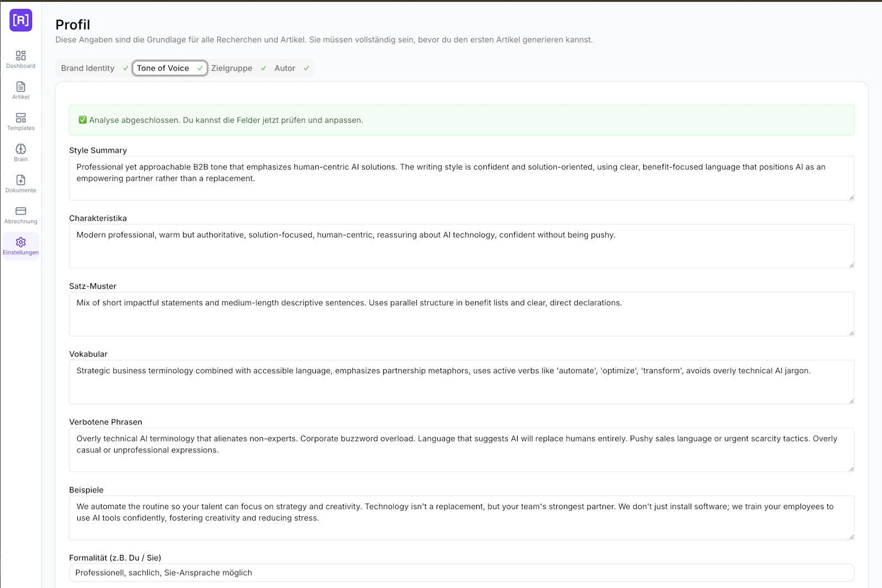Image resolution: width=882 pixels, height=588 pixels.
Task: Click the Satz-Muster label
Action: coord(93,286)
